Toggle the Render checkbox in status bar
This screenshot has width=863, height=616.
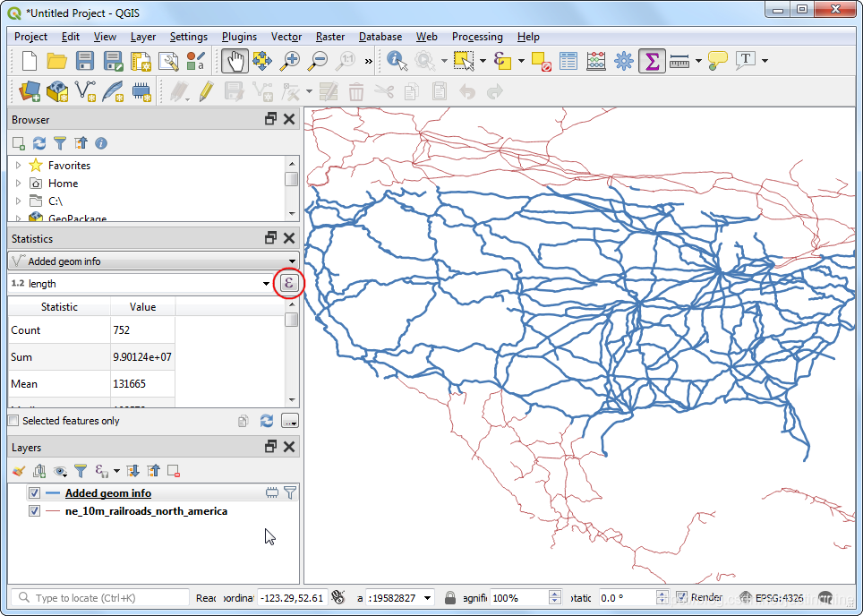click(x=682, y=596)
